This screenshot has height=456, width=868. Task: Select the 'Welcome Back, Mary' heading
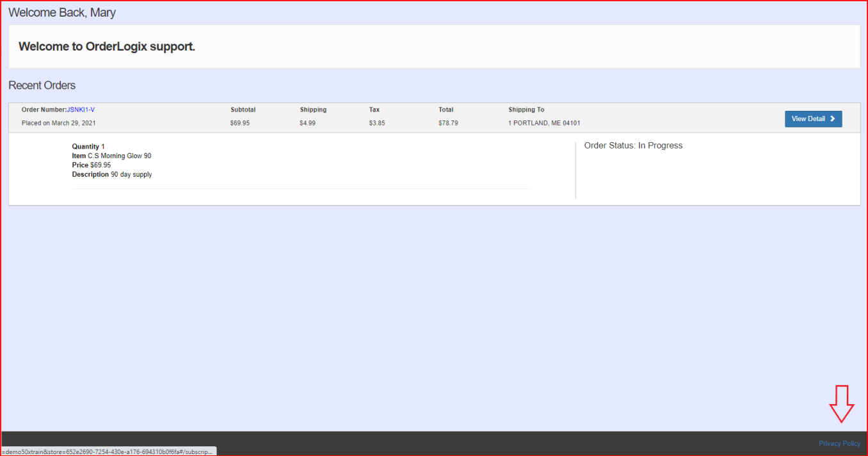tap(62, 12)
